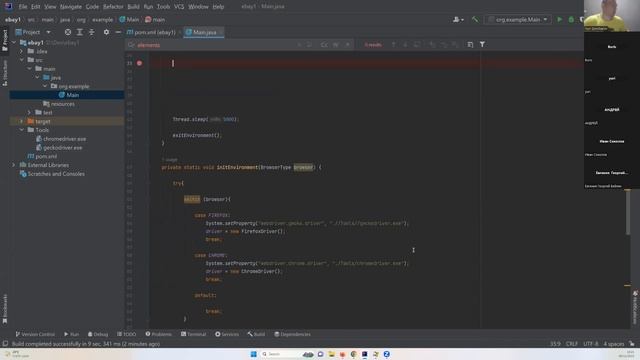The image size is (640, 360).
Task: Click the Main breadcrumb in the navigation bar
Action: pyautogui.click(x=129, y=20)
